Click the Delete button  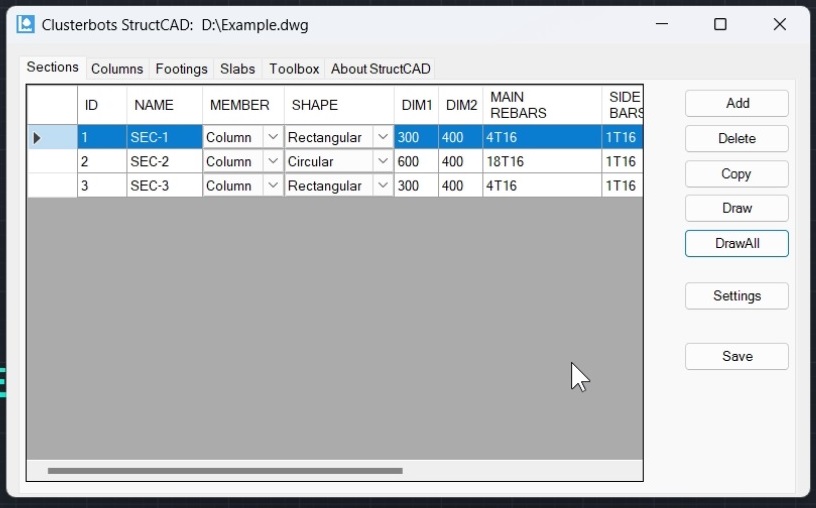[x=736, y=138]
